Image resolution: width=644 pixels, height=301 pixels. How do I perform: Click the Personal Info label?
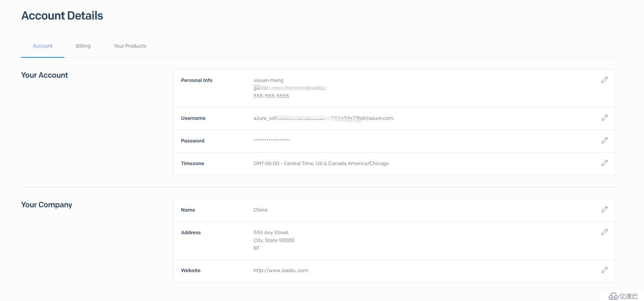pos(197,80)
